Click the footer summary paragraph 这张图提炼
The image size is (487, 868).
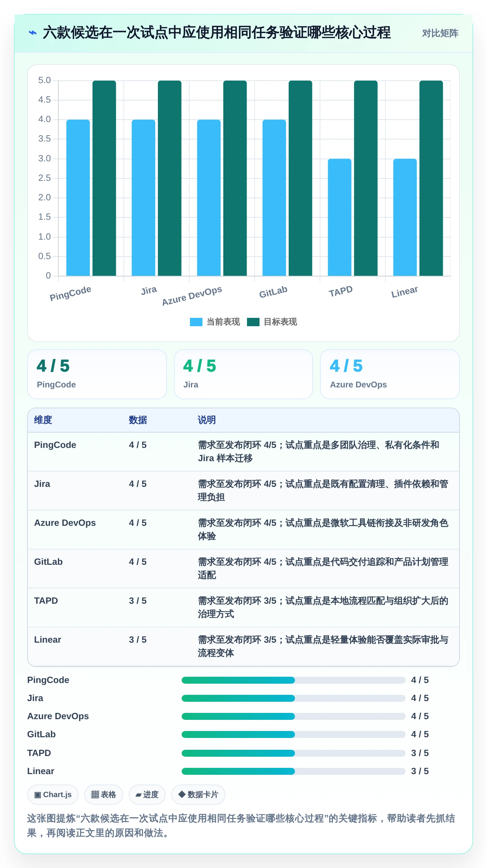tap(241, 826)
